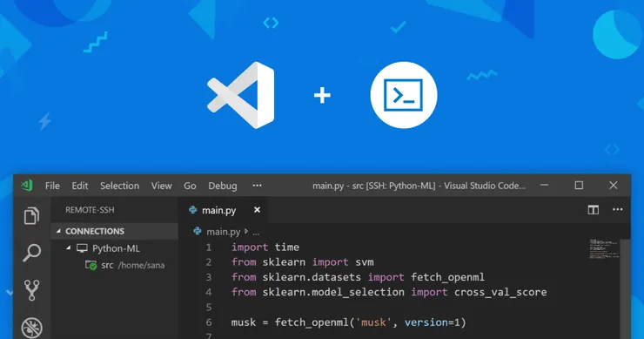The width and height of the screenshot is (644, 339).
Task: Open the Explorer view in activity bar
Action: pos(31,215)
